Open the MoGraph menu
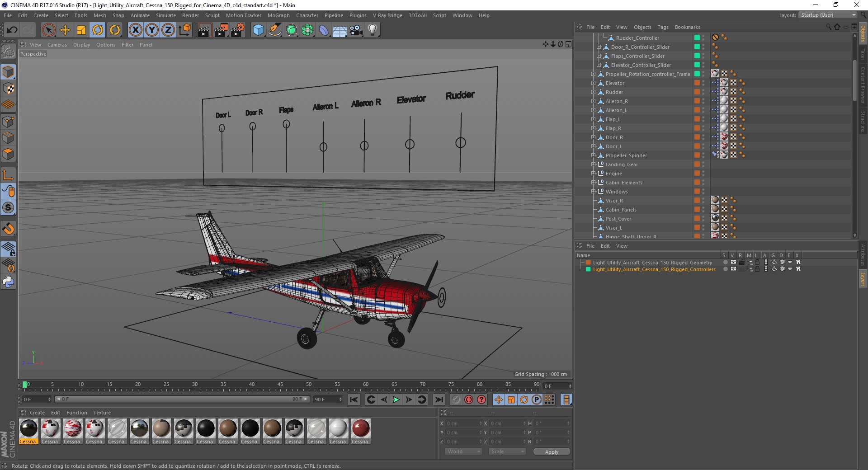The height and width of the screenshot is (470, 868). pyautogui.click(x=278, y=15)
